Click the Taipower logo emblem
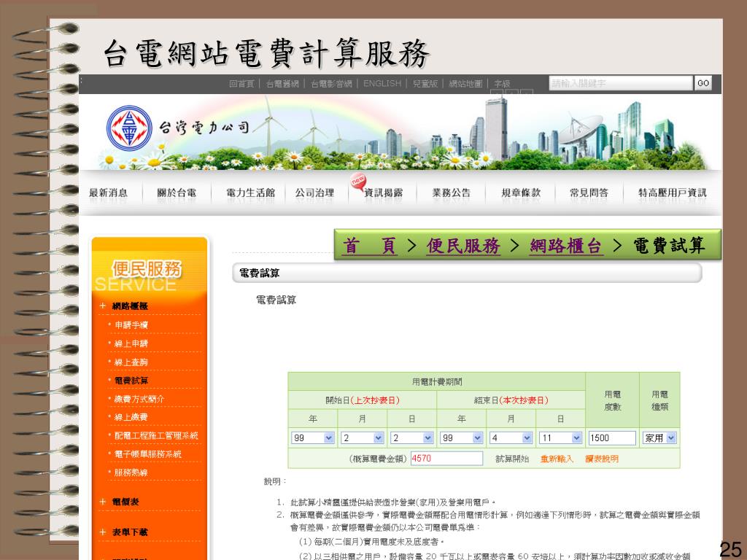This screenshot has height=560, width=747. (x=129, y=128)
